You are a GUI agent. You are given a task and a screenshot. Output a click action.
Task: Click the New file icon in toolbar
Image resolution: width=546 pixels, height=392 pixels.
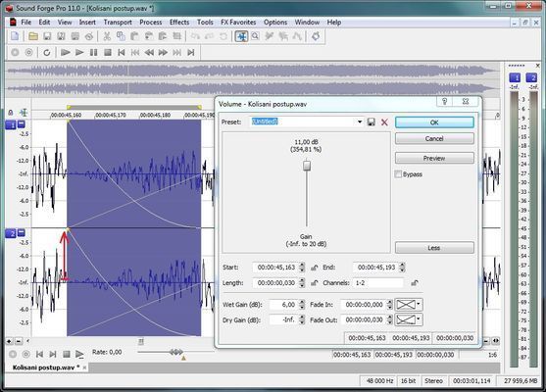click(15, 36)
